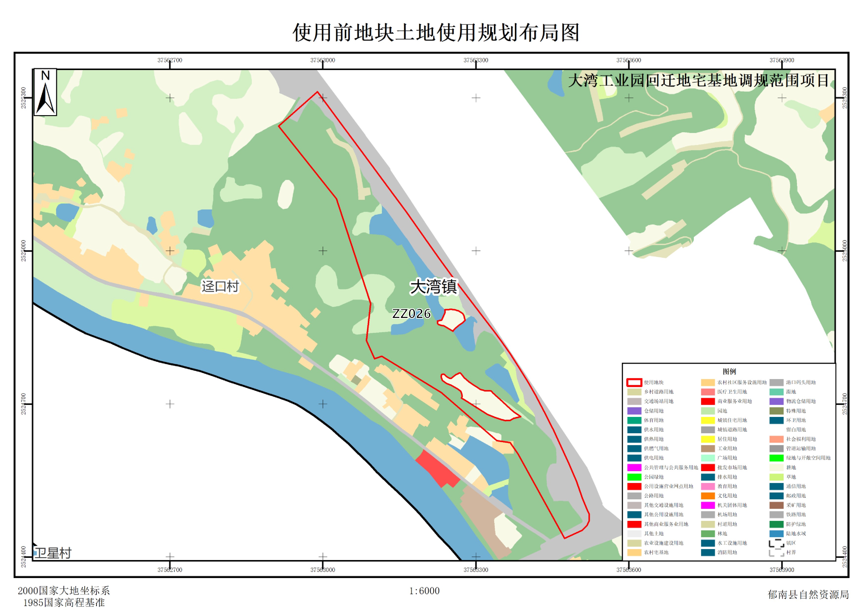Click the 教育用地 pink legend swatch
This screenshot has height=614, width=868.
pyautogui.click(x=708, y=486)
